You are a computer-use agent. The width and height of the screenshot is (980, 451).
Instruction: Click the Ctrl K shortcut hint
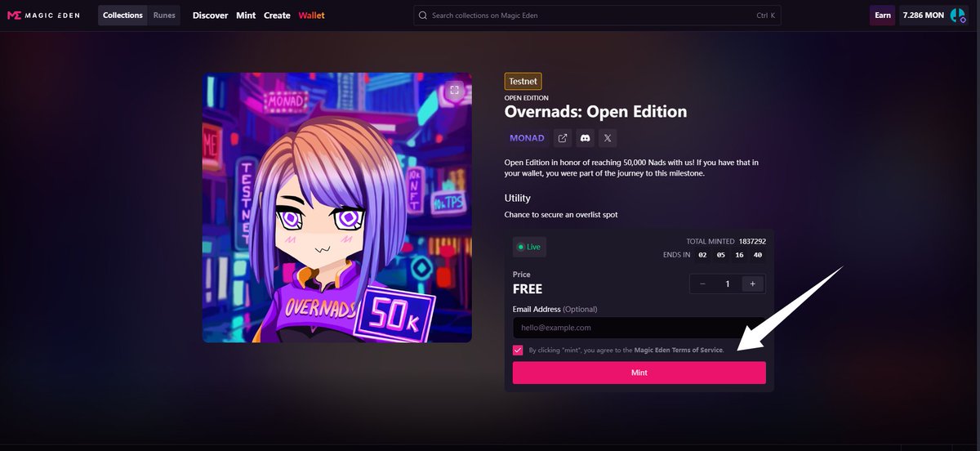tap(766, 16)
